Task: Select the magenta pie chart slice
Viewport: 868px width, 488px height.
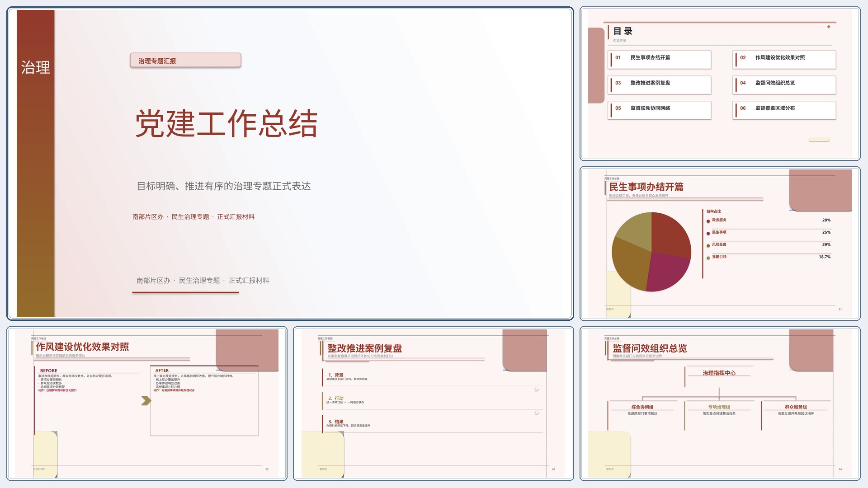Action: (667, 272)
